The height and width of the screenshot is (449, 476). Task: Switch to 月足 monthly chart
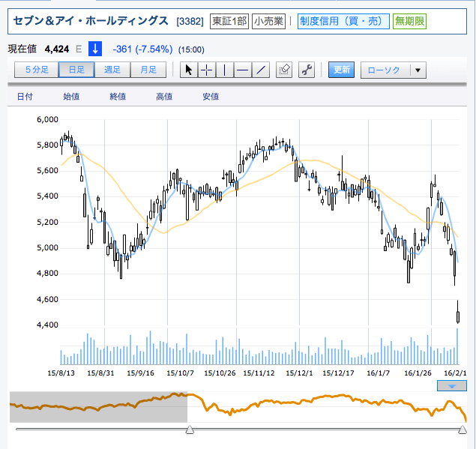(148, 70)
